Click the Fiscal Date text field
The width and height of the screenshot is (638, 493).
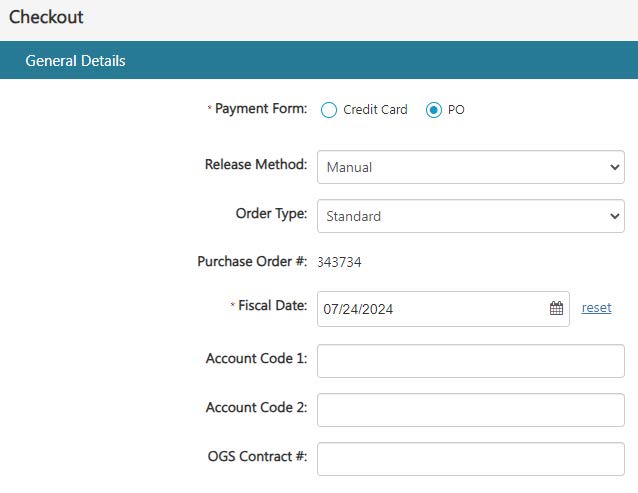(x=430, y=309)
